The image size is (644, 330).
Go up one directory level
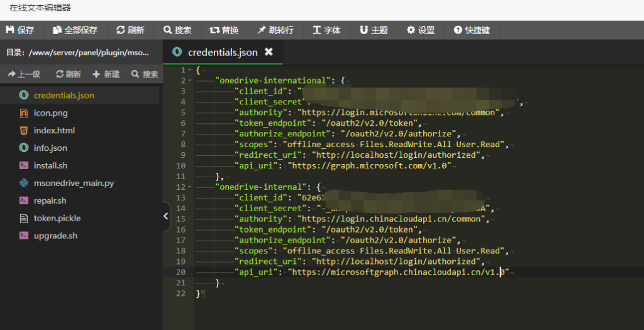24,74
